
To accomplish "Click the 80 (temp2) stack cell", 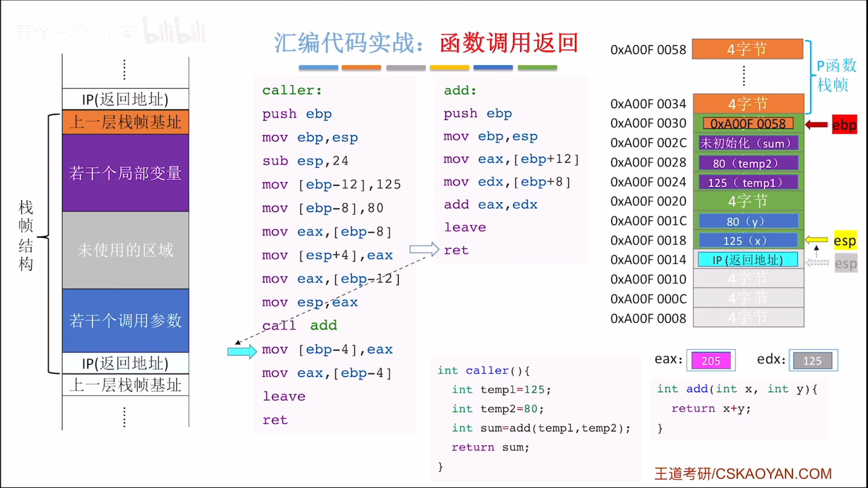I will (748, 163).
